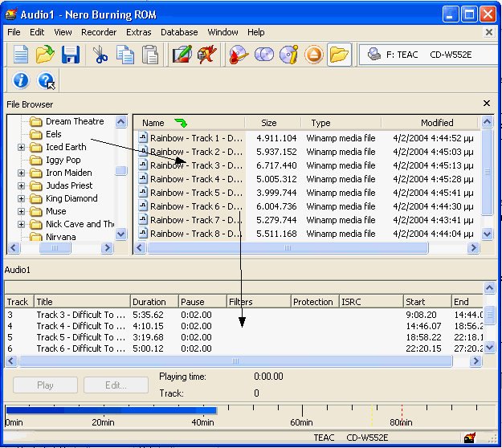Select the Dream Theatre folder icon

[x=36, y=121]
